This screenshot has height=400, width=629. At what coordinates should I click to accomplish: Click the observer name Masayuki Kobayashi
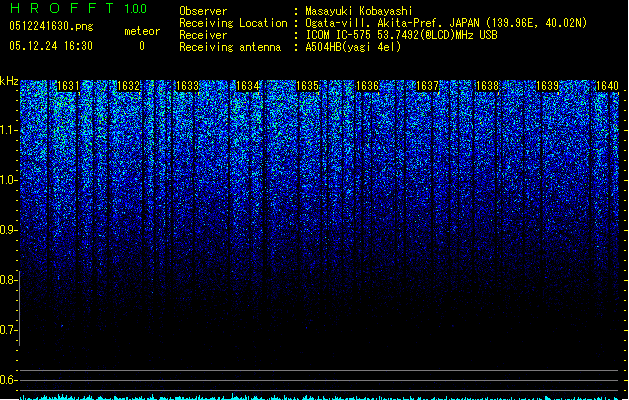point(359,11)
